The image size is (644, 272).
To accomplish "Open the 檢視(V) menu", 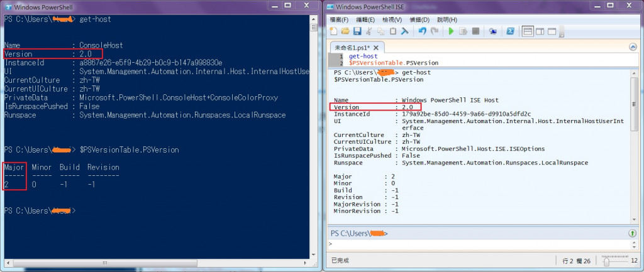I will click(x=392, y=19).
